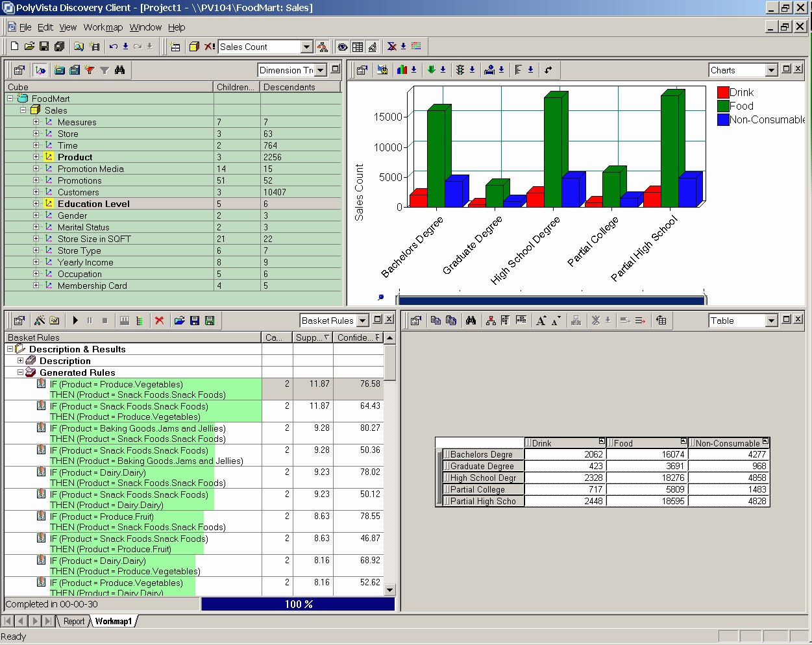The height and width of the screenshot is (645, 812).
Task: Click the rotate arrow icon in Charts toolbar
Action: tap(548, 70)
